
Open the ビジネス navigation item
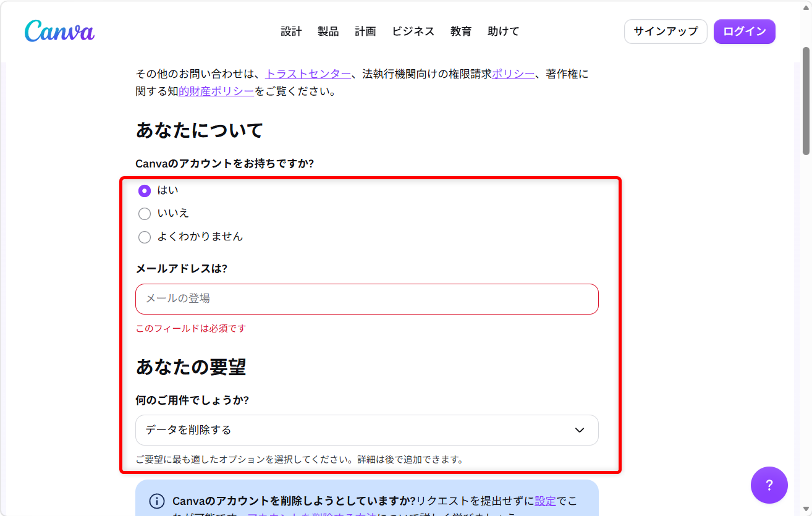(x=413, y=32)
